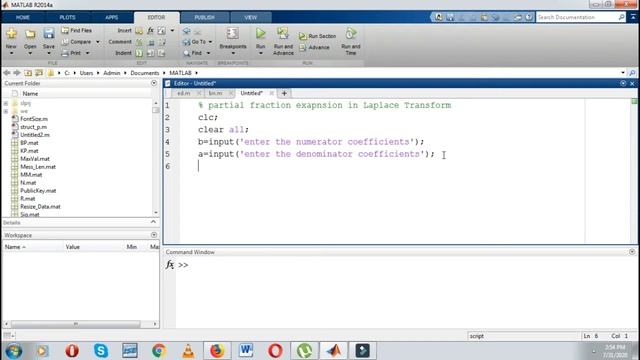Expand the Print dropdown arrow
Image resolution: width=640 pixels, height=360 pixels.
87,53
